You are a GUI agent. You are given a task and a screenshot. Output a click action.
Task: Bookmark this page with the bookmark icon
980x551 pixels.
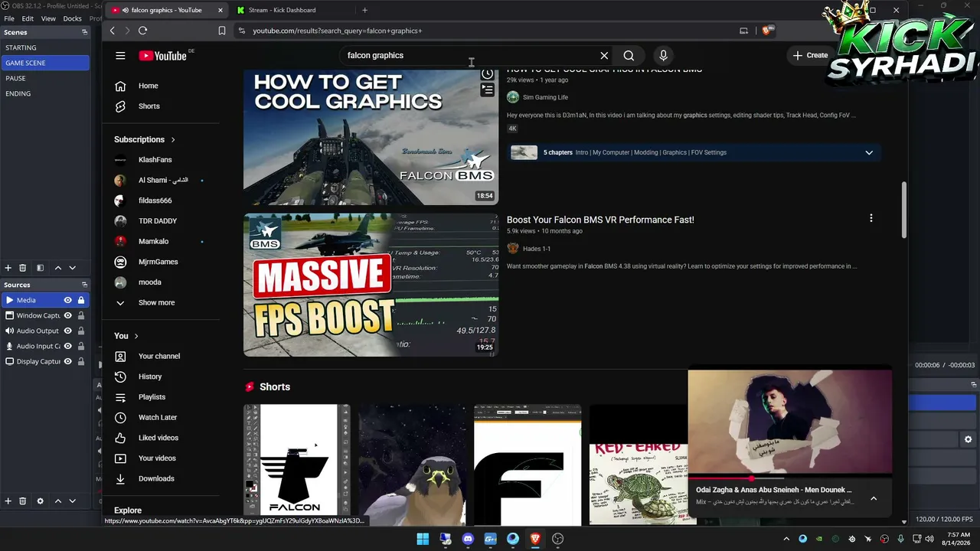click(x=222, y=31)
